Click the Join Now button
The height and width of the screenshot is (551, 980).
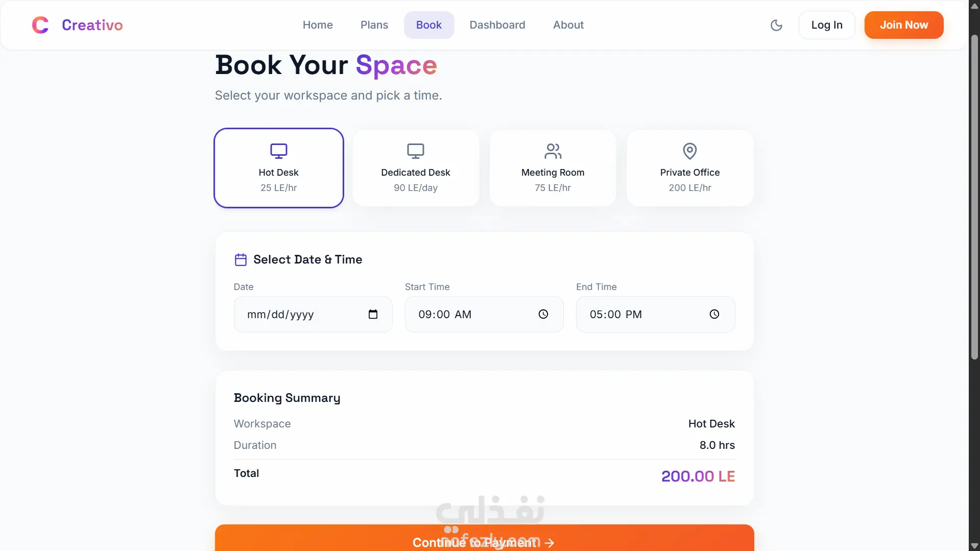pyautogui.click(x=904, y=25)
